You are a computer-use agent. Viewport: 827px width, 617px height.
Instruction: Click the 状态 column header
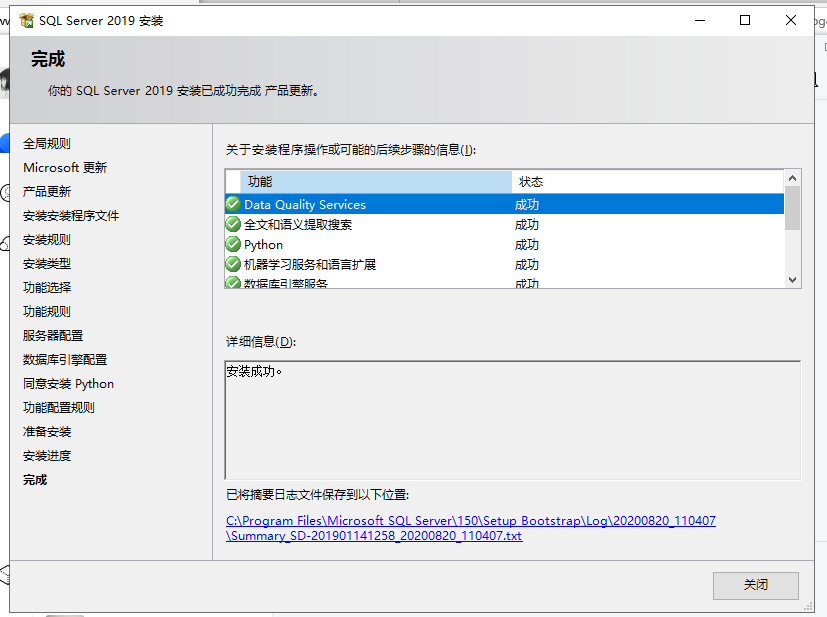(x=648, y=181)
